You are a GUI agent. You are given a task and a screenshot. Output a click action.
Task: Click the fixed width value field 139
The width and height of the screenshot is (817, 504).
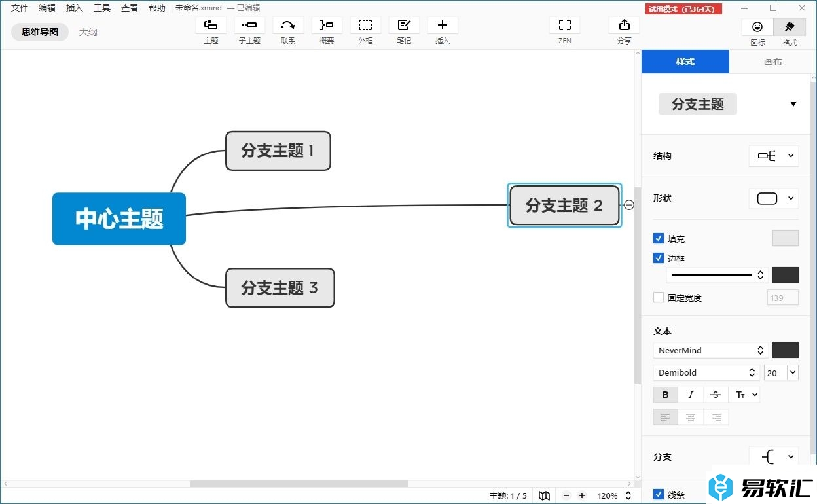pyautogui.click(x=783, y=298)
